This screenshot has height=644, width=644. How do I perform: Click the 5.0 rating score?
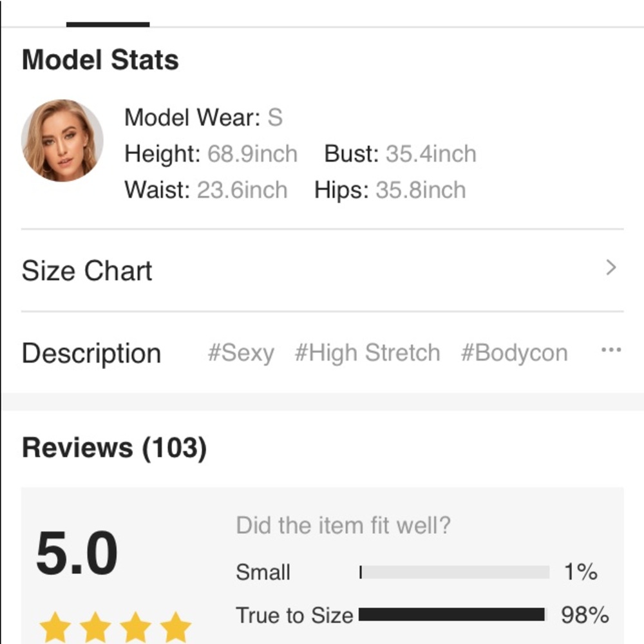[x=75, y=551]
